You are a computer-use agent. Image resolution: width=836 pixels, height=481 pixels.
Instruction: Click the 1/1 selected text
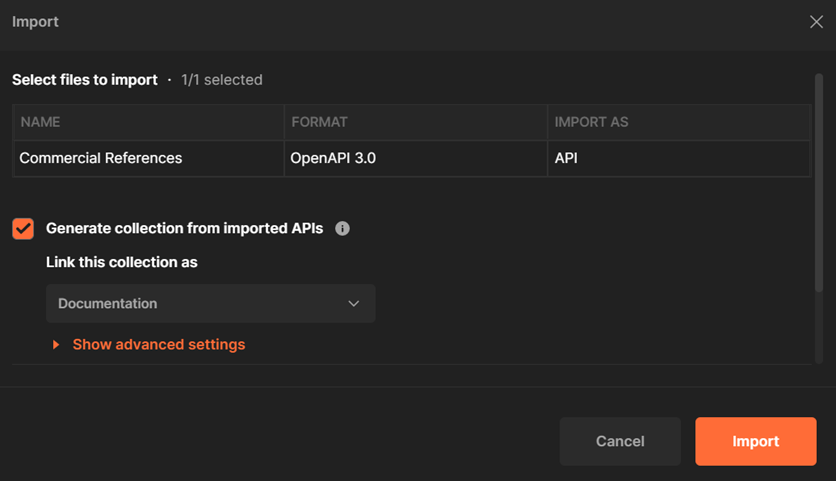222,80
